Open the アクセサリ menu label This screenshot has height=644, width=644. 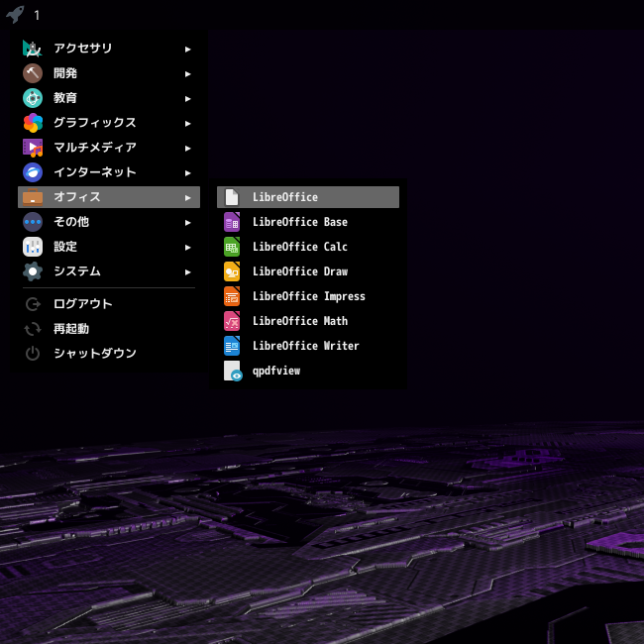tap(83, 49)
